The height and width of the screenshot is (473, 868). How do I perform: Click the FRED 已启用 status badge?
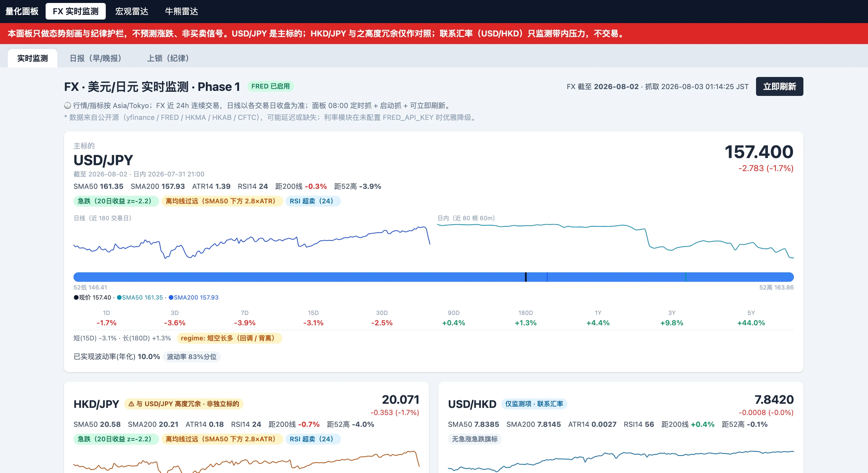point(270,86)
